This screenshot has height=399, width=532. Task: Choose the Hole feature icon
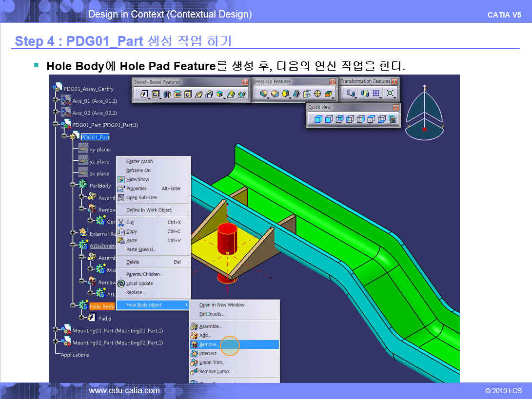(x=188, y=94)
